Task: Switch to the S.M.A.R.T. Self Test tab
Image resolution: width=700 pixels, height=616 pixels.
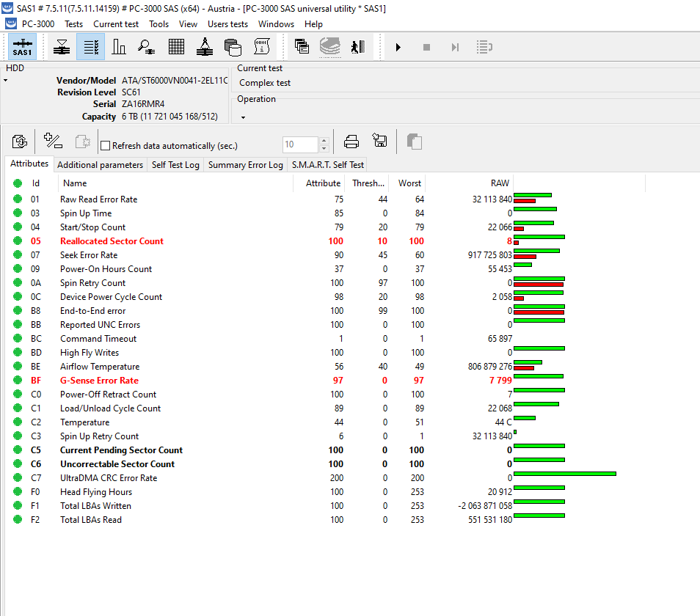Action: pyautogui.click(x=328, y=165)
